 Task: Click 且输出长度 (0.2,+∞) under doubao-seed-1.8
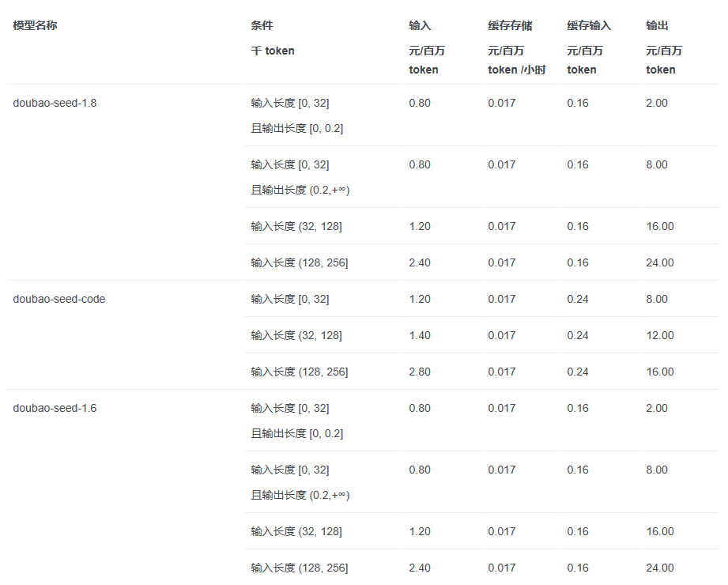[300, 190]
